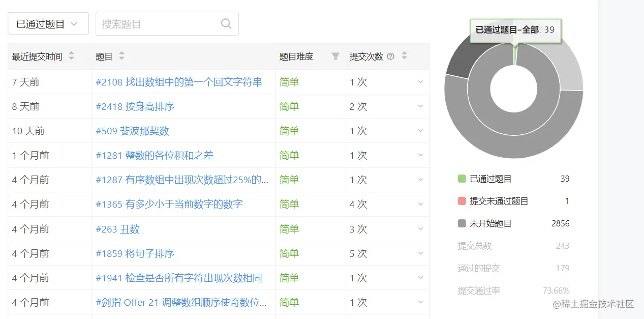Open problem #509 斐波那契数

(132, 131)
